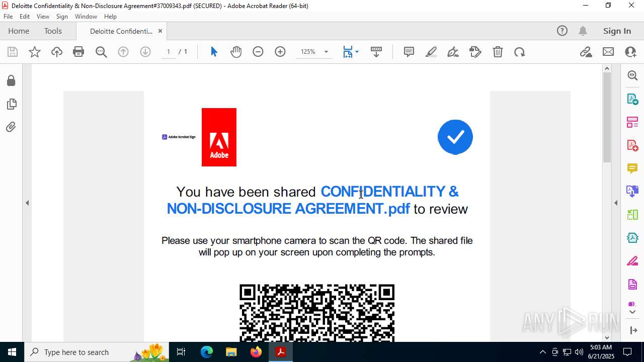
Task: Select the Deloitte Confidenti... document tab
Action: (x=121, y=31)
